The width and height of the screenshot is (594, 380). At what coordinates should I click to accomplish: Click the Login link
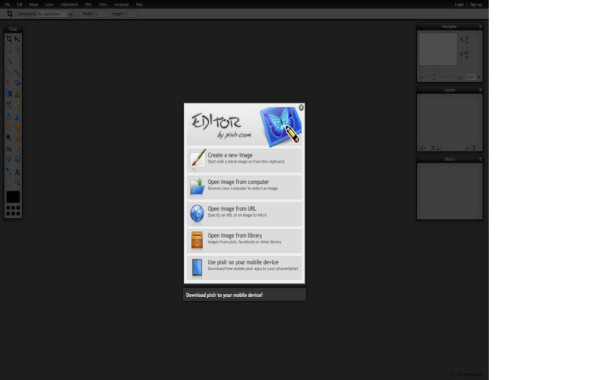(459, 5)
